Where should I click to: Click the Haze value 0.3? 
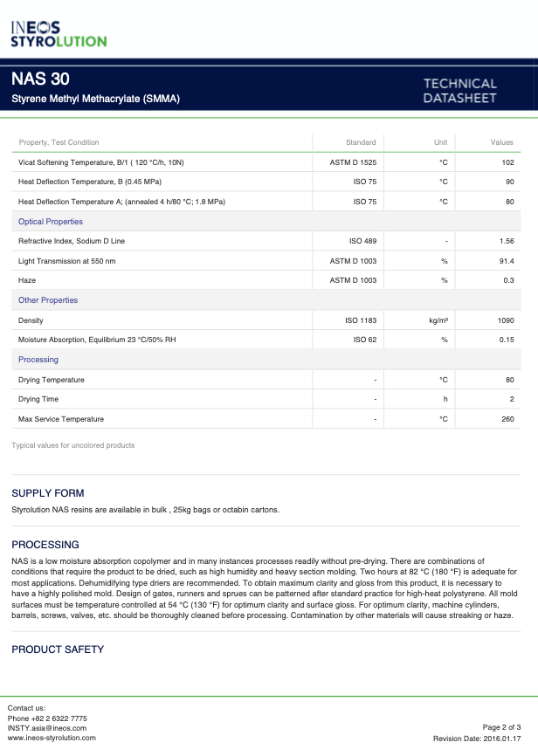[x=507, y=280]
